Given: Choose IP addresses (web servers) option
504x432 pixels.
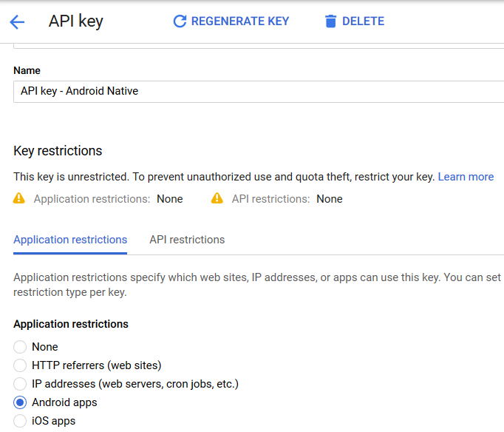Looking at the screenshot, I should (x=20, y=384).
